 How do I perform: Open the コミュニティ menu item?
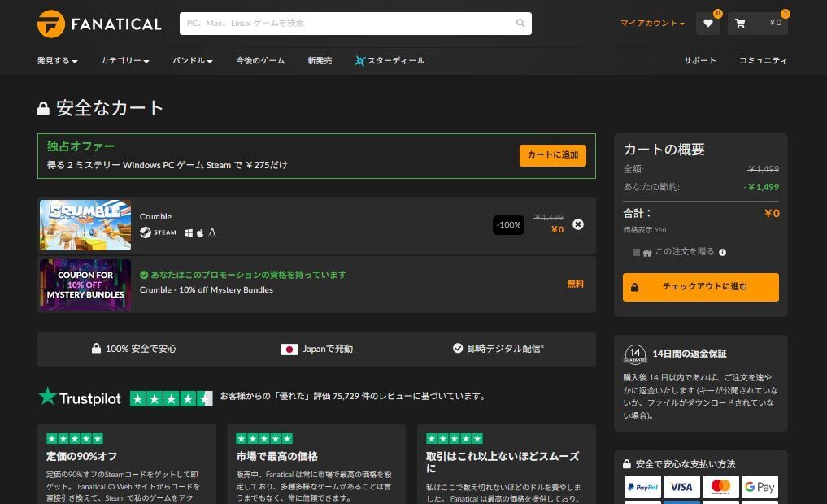click(x=764, y=61)
